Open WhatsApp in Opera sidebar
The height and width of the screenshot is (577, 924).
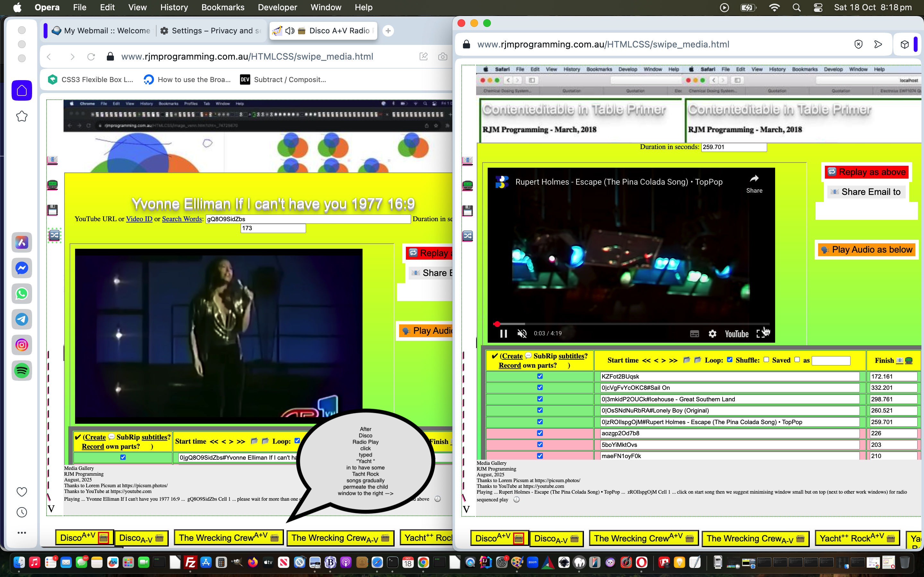22,294
